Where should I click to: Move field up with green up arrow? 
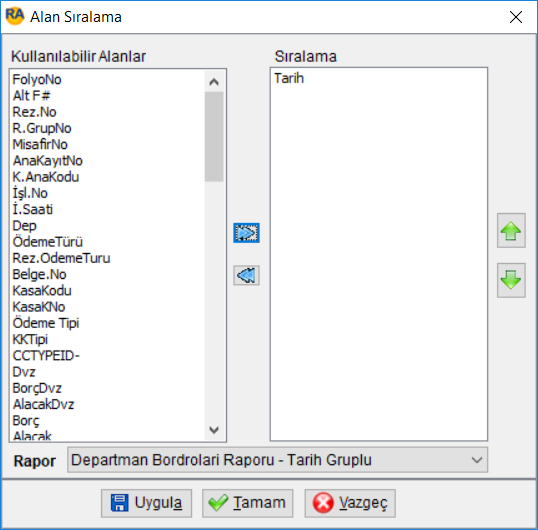pos(511,231)
